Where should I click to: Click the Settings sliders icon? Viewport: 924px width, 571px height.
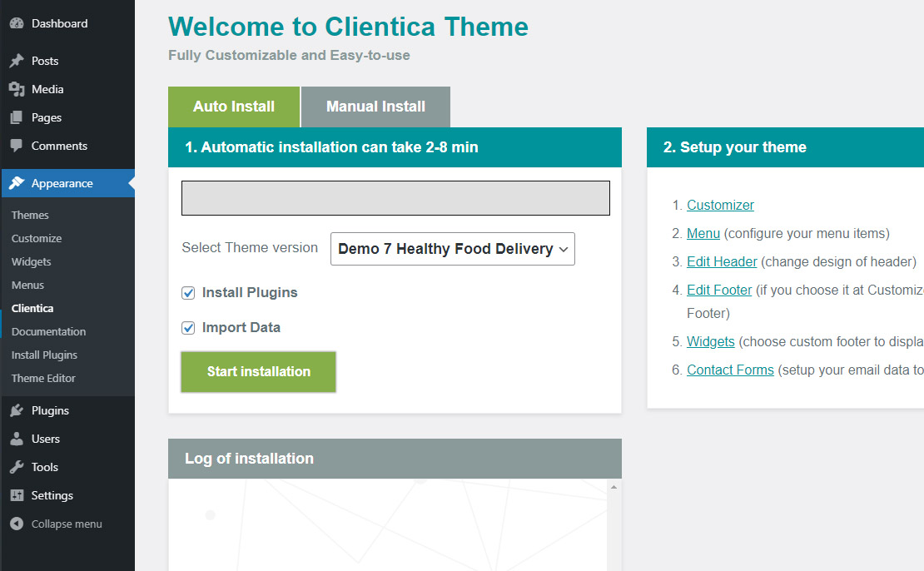(x=17, y=495)
